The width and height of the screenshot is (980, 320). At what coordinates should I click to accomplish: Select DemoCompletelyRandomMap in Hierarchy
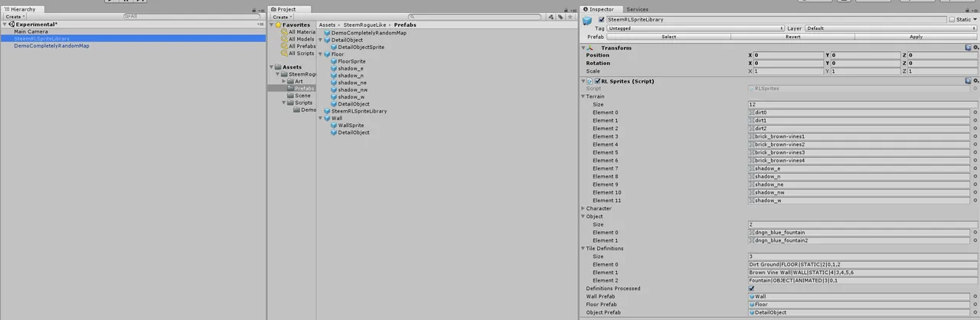(51, 46)
